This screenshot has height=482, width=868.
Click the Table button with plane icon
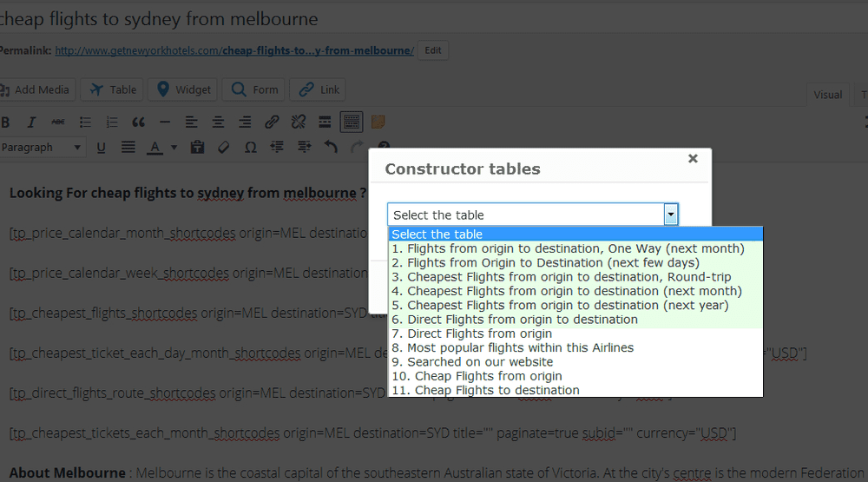112,89
